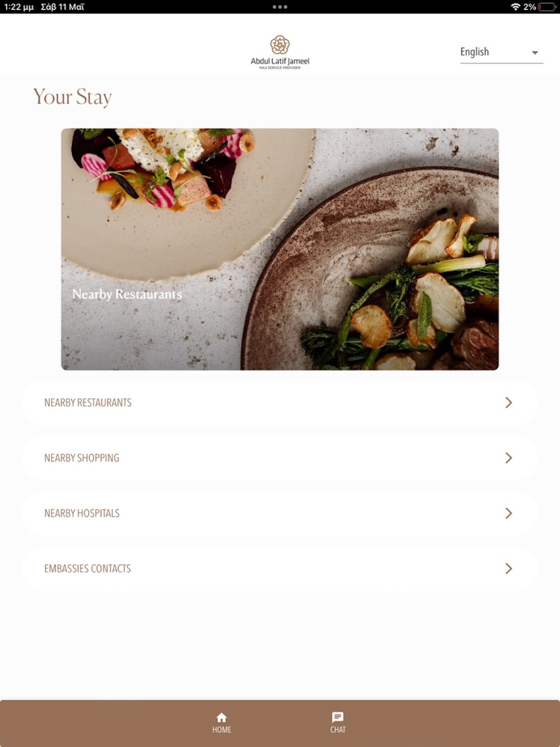Expand Embassies Contacts chevron arrow
The image size is (560, 747).
[508, 569]
